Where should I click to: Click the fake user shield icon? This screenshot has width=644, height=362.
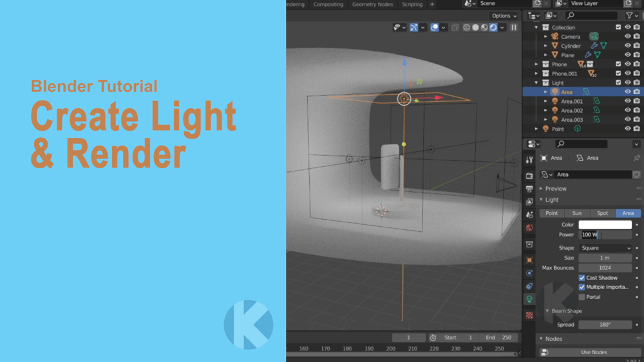tap(636, 175)
